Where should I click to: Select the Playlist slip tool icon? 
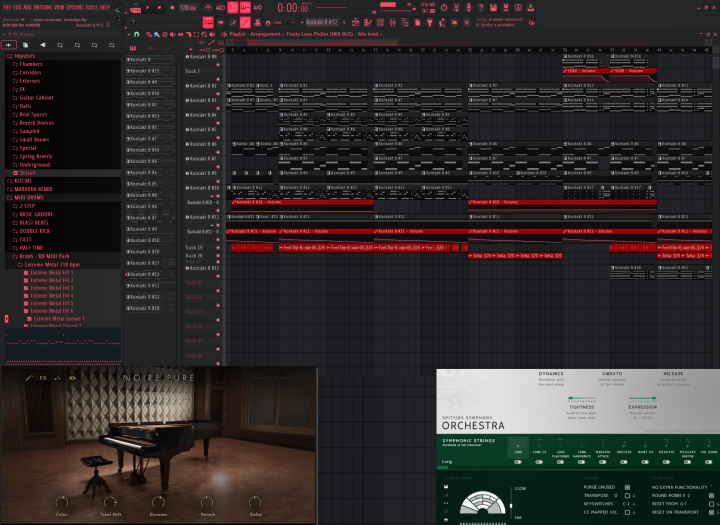click(180, 34)
